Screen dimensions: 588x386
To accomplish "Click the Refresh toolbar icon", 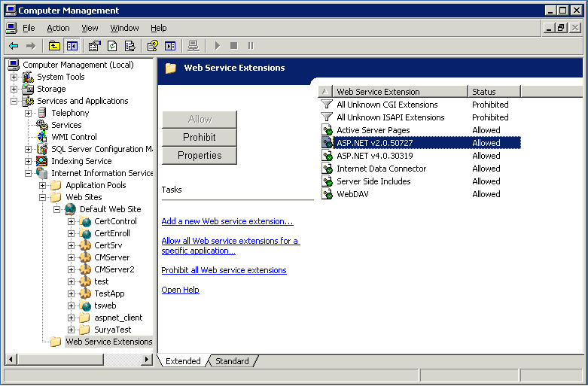I will pyautogui.click(x=112, y=46).
